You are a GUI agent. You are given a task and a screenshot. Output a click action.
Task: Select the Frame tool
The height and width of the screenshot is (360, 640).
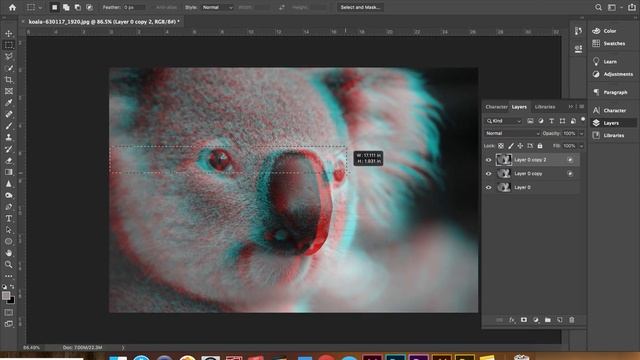click(9, 91)
